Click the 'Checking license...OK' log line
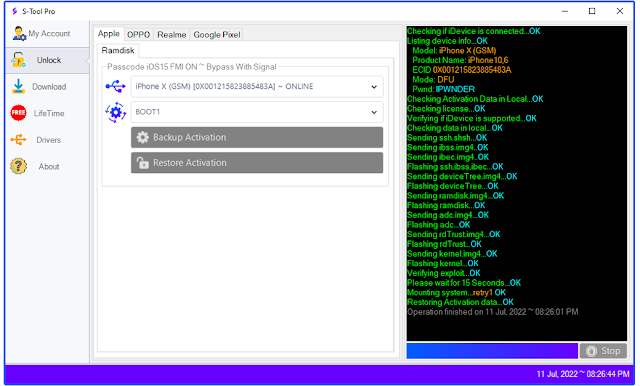The width and height of the screenshot is (640, 386). (446, 109)
